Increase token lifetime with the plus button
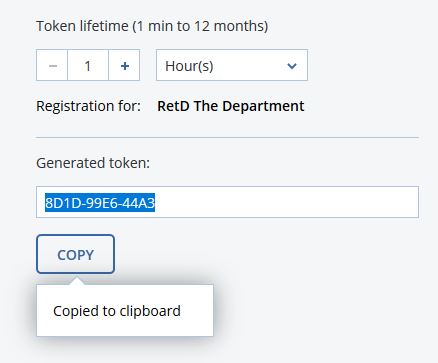 pyautogui.click(x=124, y=65)
